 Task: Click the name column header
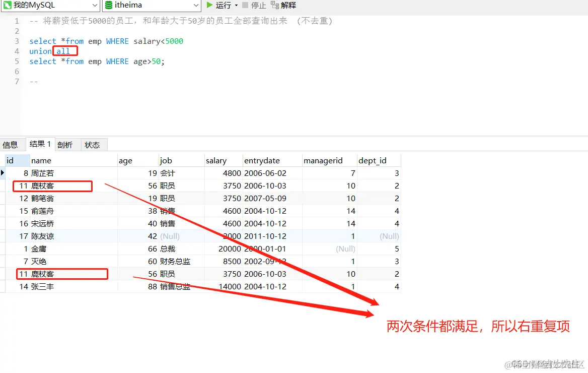73,160
